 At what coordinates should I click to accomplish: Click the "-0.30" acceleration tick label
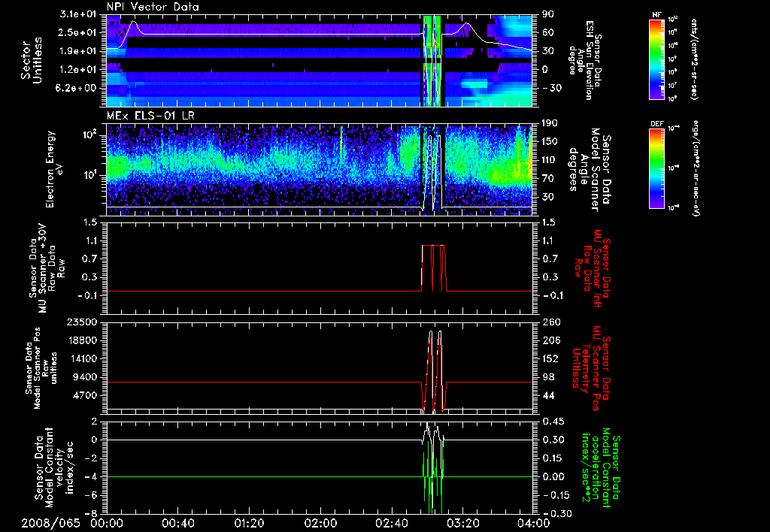pyautogui.click(x=556, y=513)
